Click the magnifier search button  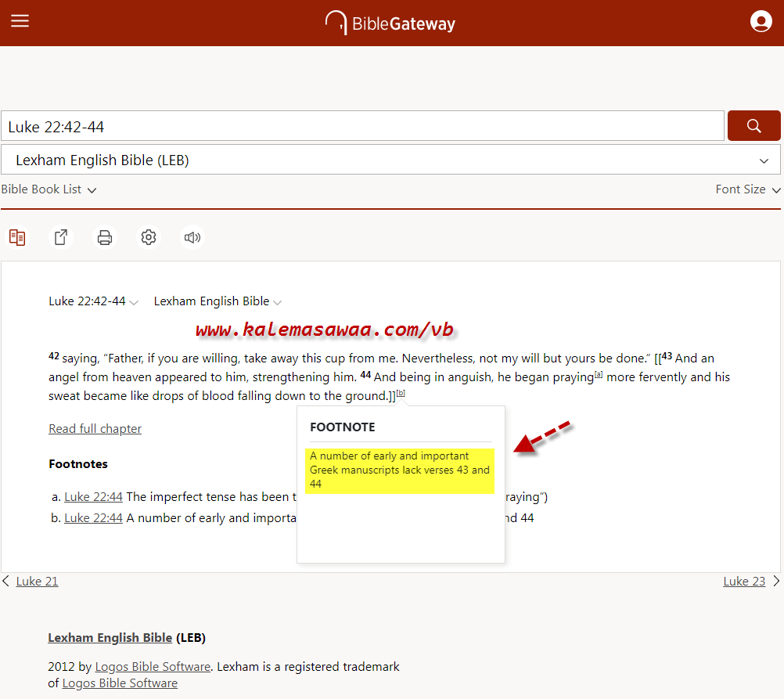(x=753, y=126)
